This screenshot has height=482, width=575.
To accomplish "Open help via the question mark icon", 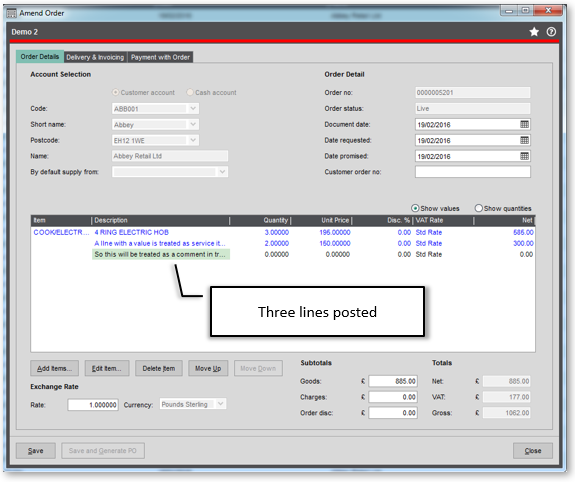I will click(x=551, y=32).
